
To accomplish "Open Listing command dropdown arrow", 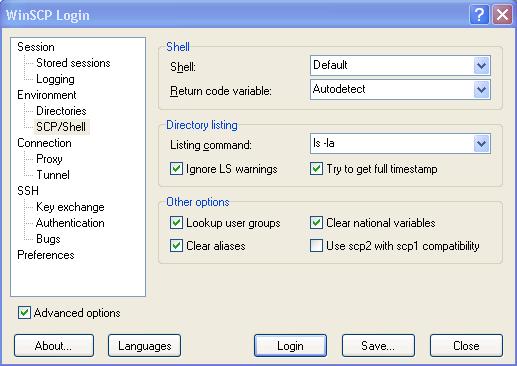I will point(481,144).
